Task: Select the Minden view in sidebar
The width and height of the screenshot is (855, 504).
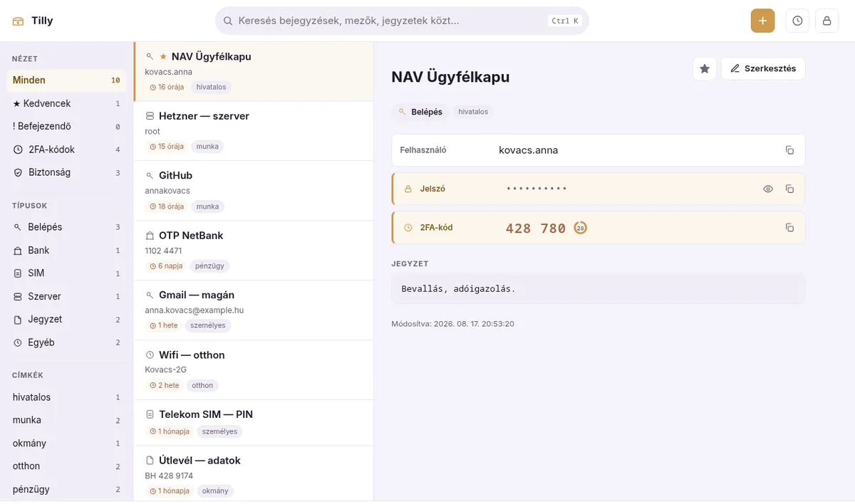Action: (66, 80)
